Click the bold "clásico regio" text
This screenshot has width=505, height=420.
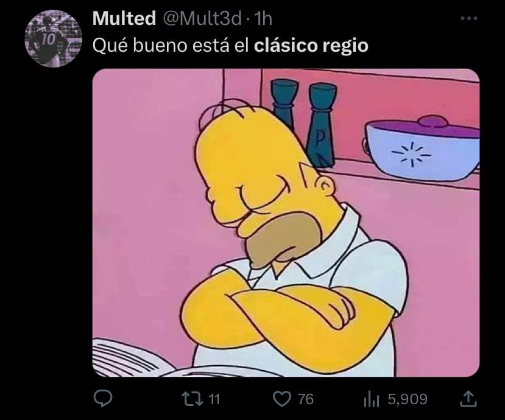pyautogui.click(x=311, y=46)
